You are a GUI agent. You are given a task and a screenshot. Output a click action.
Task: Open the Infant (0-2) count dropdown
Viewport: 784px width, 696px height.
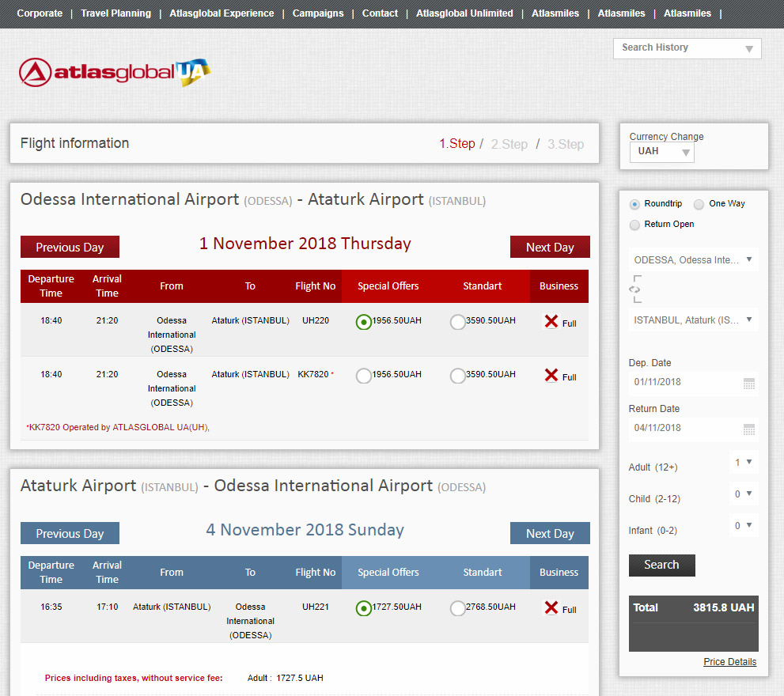(743, 525)
